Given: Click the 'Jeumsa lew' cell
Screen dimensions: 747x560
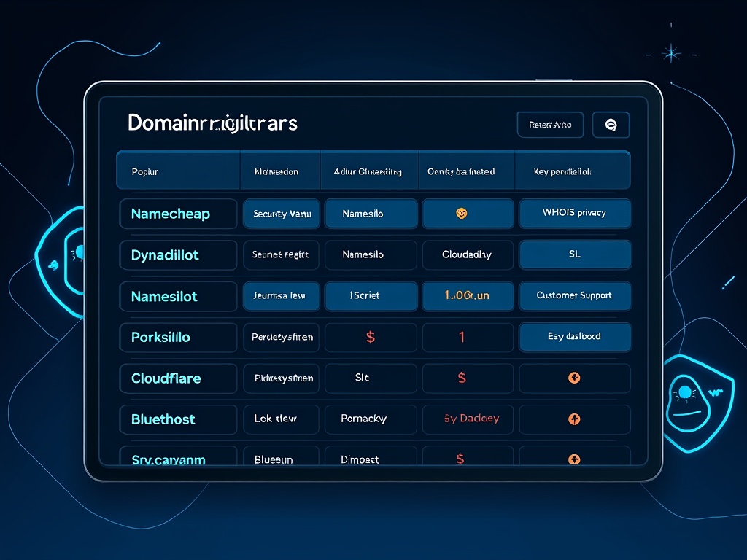Looking at the screenshot, I should pos(281,296).
